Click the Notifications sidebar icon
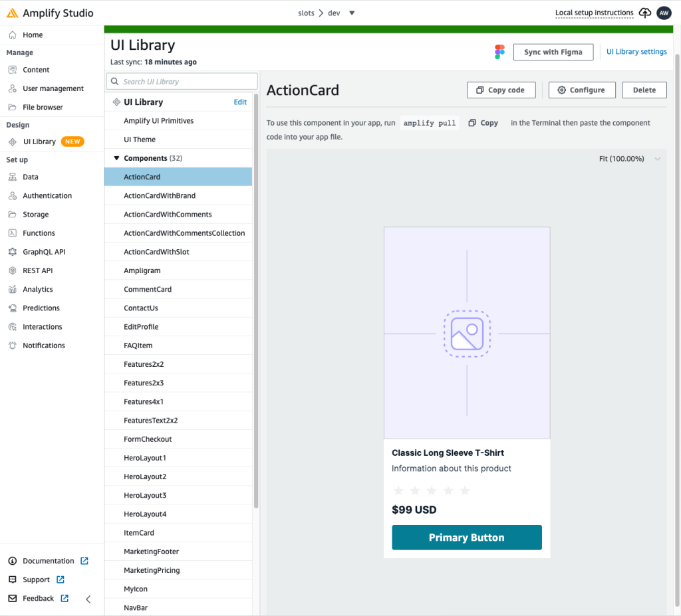This screenshot has width=681, height=616. coord(13,345)
